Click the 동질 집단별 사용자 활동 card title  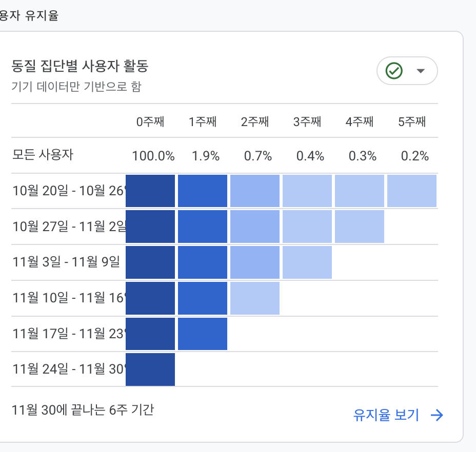[x=80, y=66]
